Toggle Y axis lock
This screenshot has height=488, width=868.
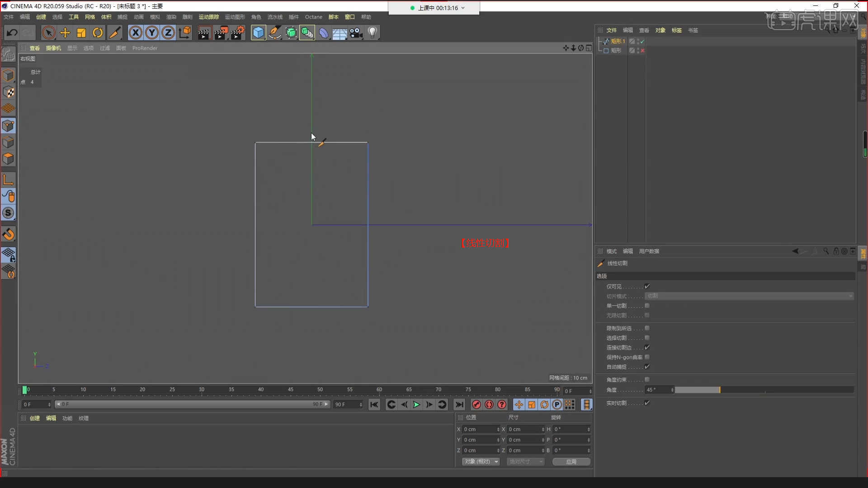click(152, 33)
